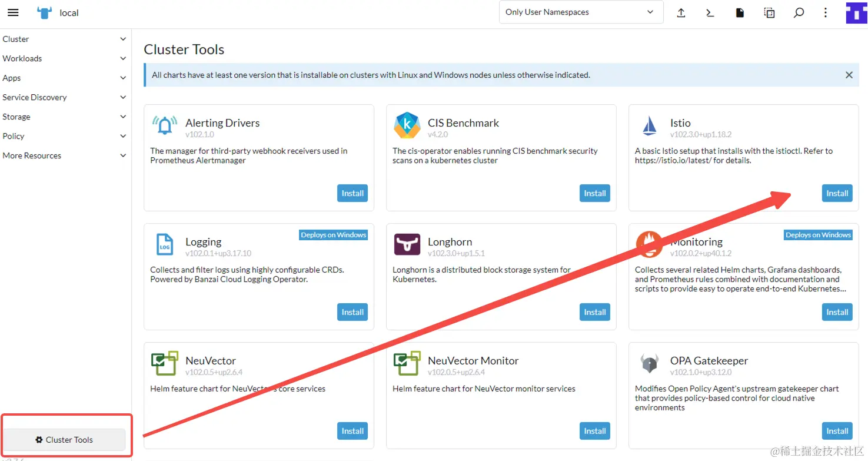Install the Longhorn chart

click(595, 312)
